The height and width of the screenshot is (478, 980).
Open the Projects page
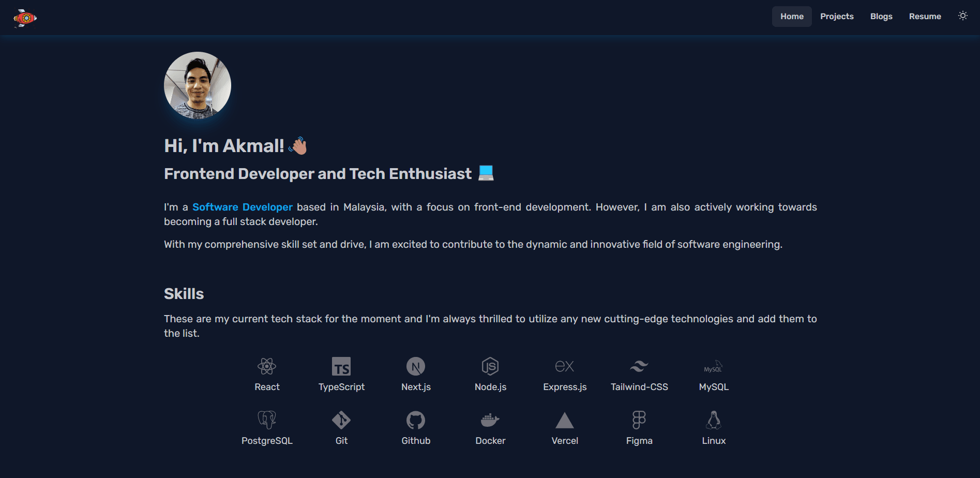pyautogui.click(x=836, y=17)
